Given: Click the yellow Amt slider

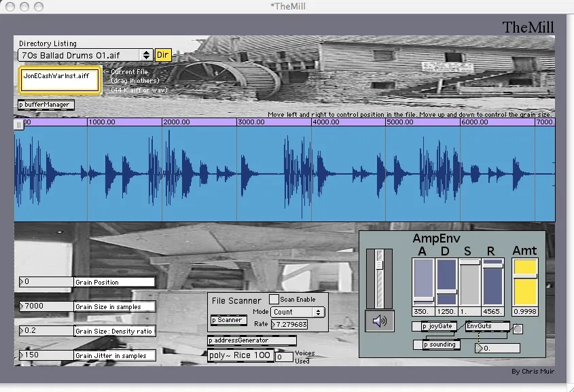Looking at the screenshot, I should 525,282.
